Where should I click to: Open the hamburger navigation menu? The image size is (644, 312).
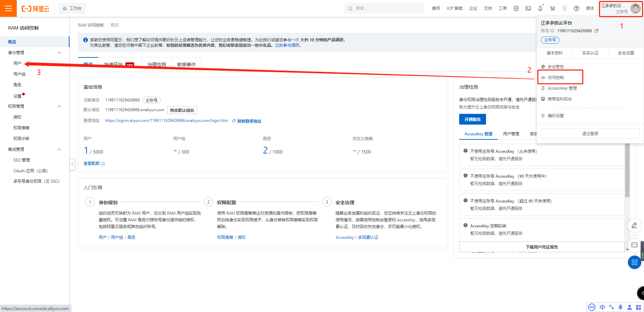coord(8,8)
